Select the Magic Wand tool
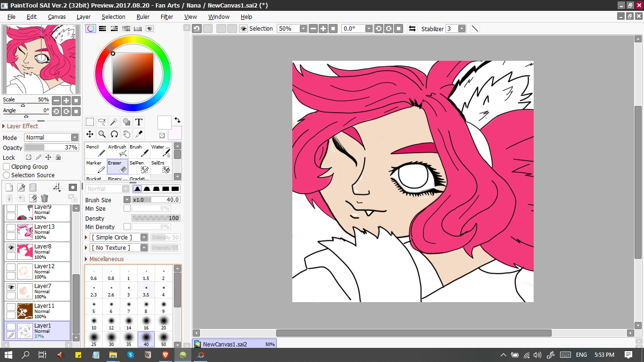This screenshot has width=644, height=362. pyautogui.click(x=114, y=122)
